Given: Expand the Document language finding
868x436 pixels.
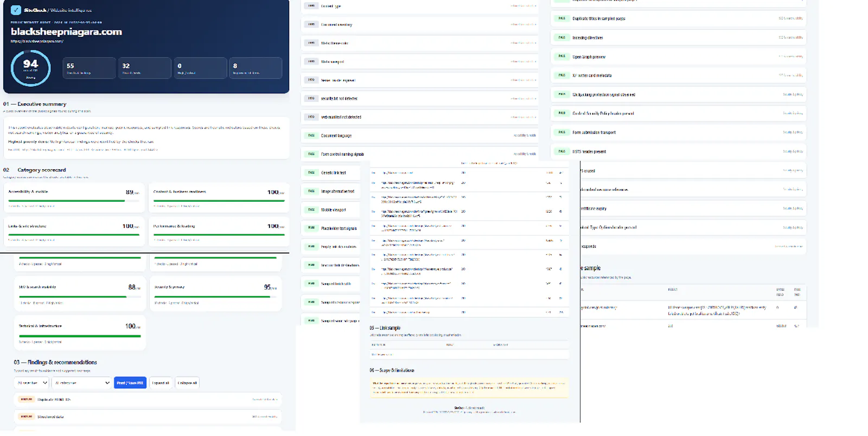Looking at the screenshot, I should coord(420,136).
